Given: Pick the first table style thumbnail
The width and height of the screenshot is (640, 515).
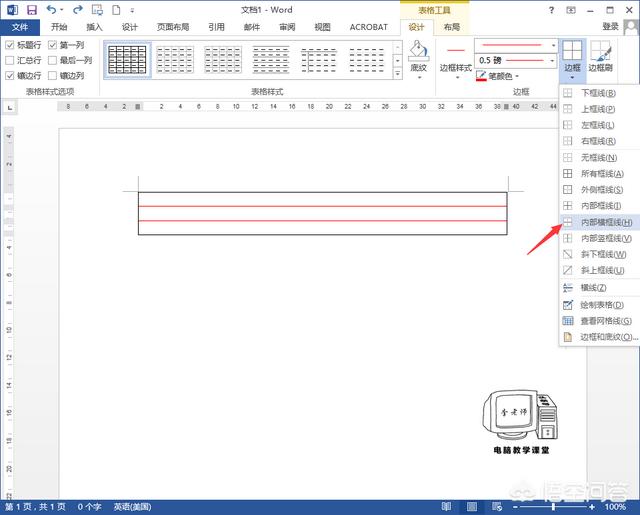Looking at the screenshot, I should [x=127, y=60].
